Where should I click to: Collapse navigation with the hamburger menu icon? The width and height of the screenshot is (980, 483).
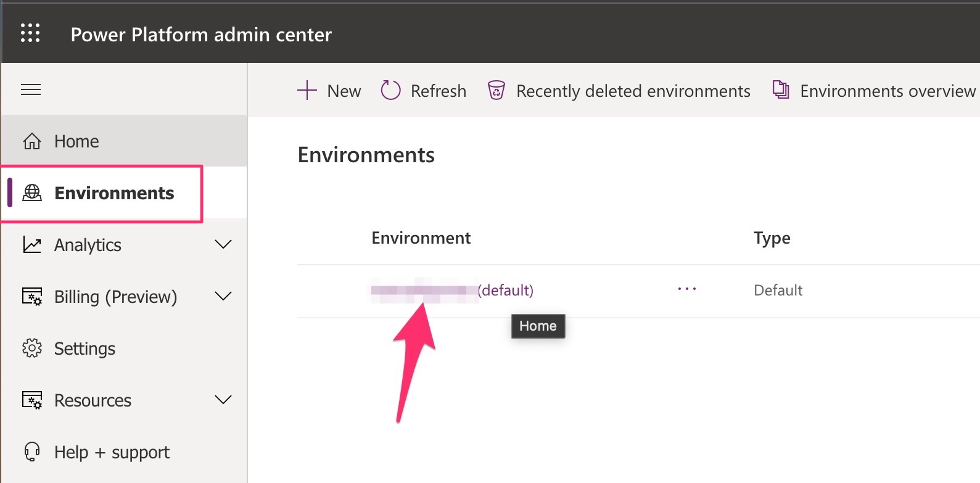(31, 90)
